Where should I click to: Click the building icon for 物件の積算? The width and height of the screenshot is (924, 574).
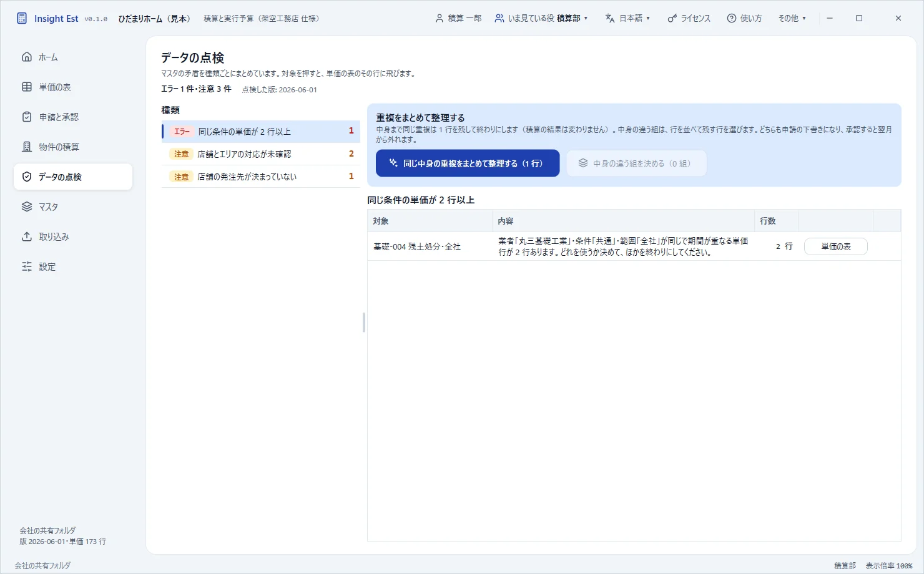pyautogui.click(x=27, y=147)
